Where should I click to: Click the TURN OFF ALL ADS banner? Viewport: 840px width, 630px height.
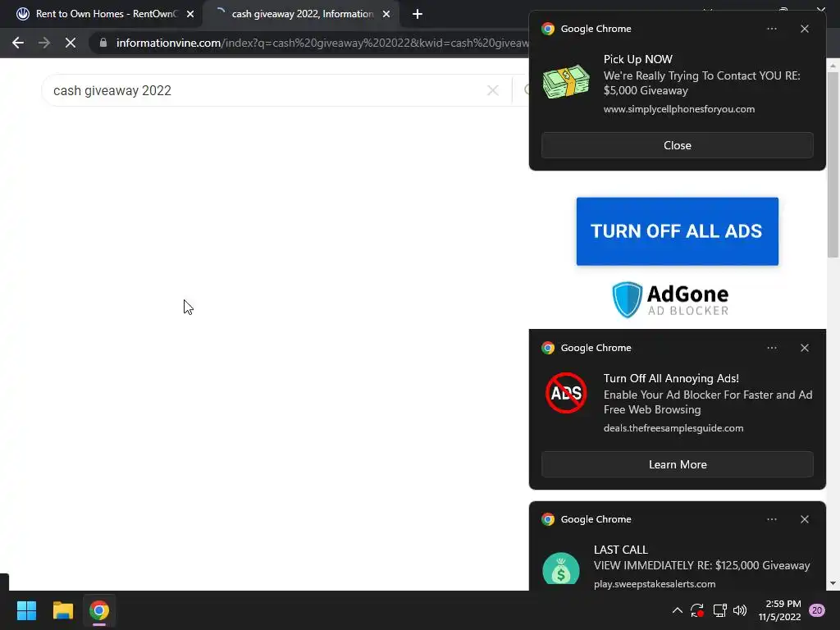click(677, 231)
